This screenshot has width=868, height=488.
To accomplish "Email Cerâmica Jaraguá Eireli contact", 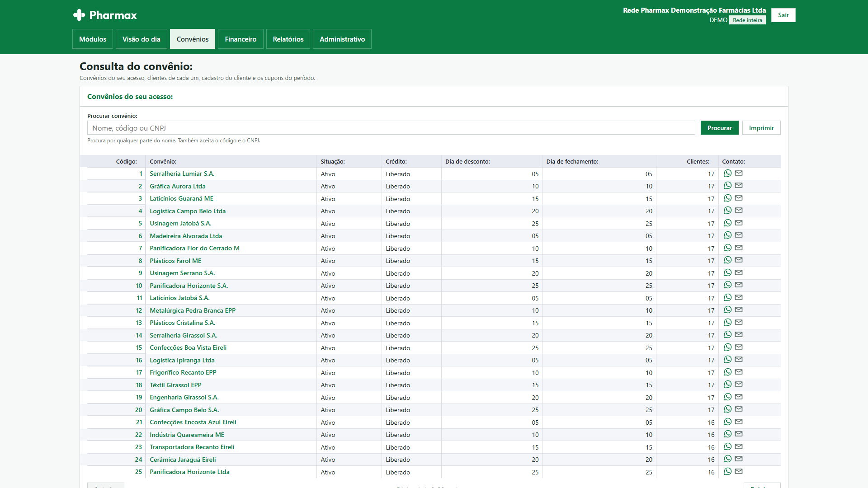I will click(739, 459).
